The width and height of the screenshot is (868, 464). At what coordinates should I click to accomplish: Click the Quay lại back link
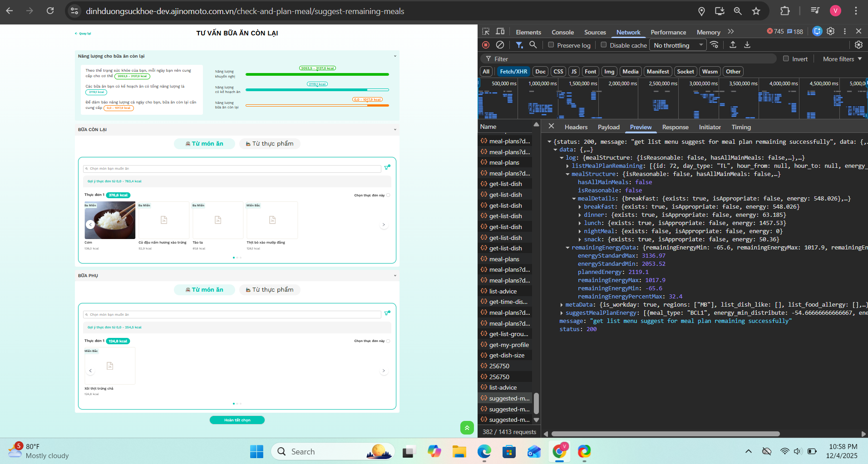tap(83, 34)
